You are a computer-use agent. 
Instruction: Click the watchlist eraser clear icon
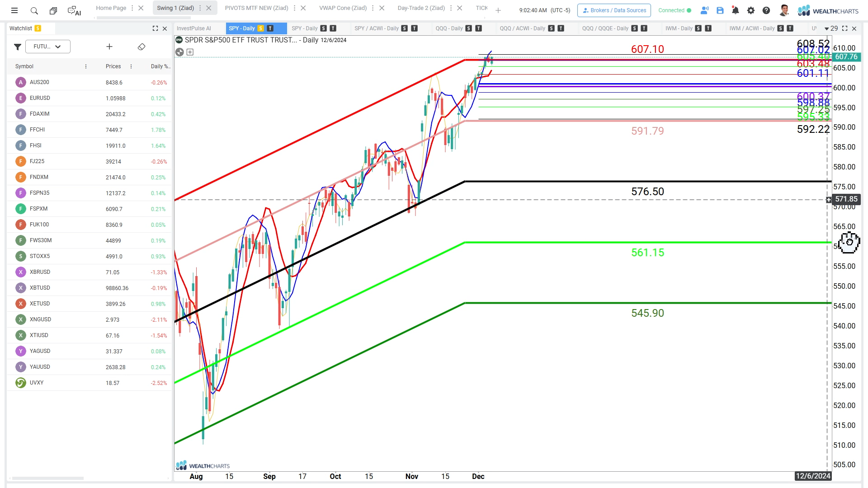point(142,47)
